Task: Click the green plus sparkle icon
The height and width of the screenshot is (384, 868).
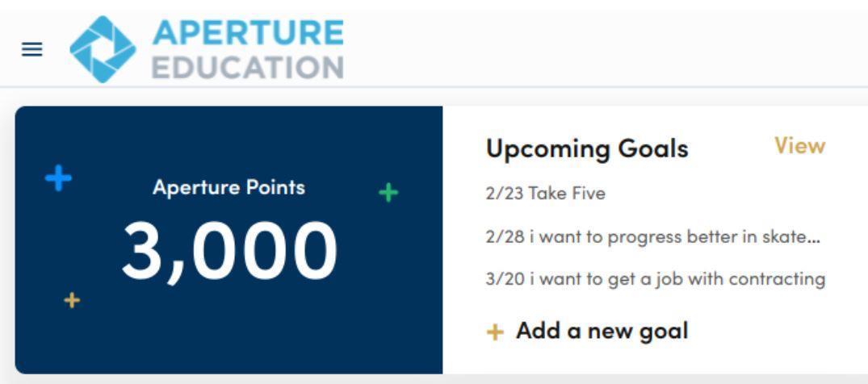Action: (388, 192)
